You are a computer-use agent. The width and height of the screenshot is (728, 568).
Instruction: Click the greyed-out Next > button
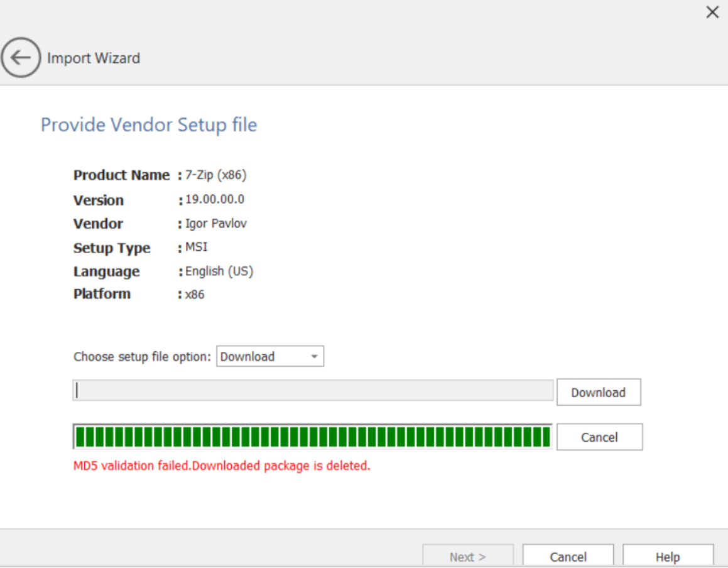(468, 557)
